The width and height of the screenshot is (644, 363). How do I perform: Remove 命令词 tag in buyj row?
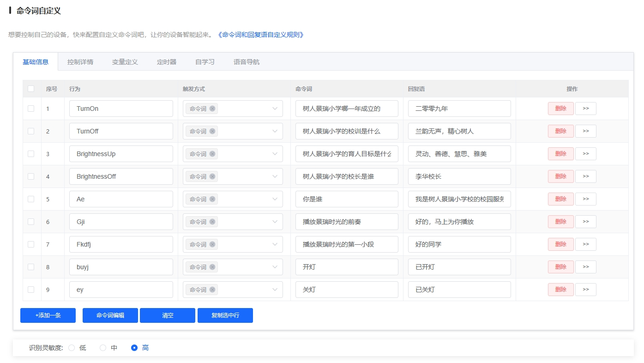tap(212, 267)
